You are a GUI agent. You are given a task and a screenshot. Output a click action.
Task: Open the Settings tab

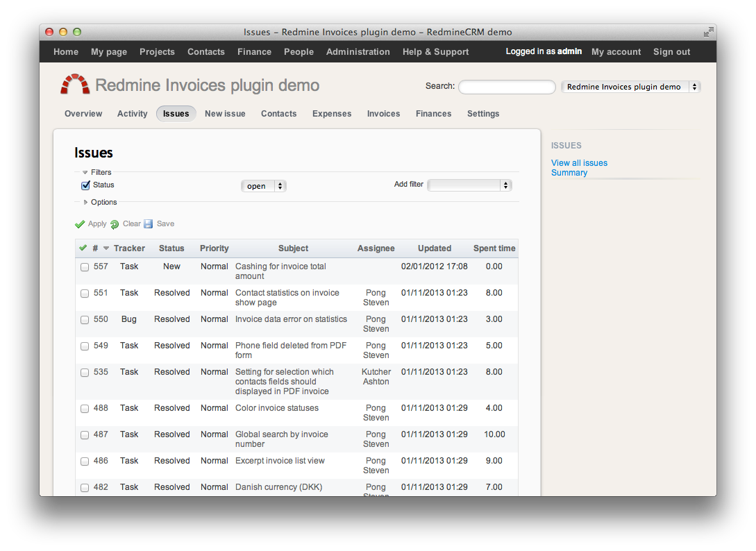pyautogui.click(x=483, y=114)
